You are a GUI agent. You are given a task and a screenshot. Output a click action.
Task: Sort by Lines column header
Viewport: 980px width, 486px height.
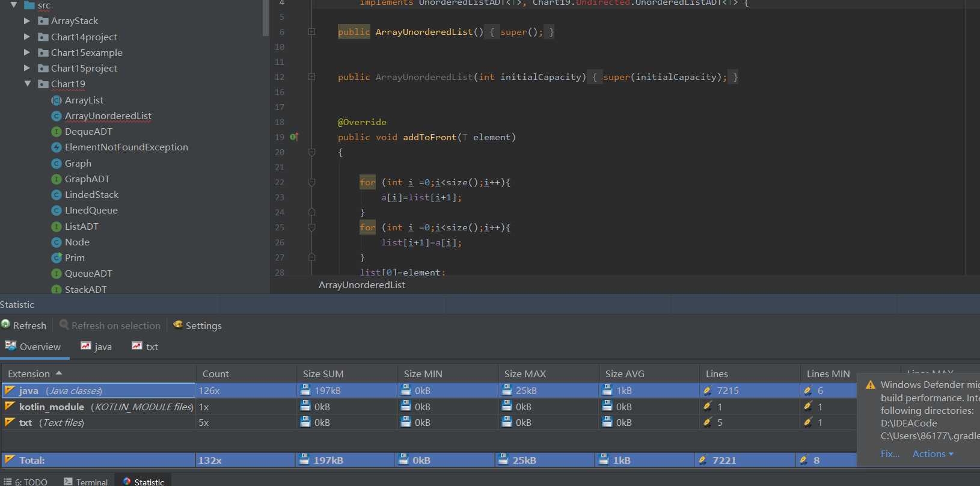(750, 374)
